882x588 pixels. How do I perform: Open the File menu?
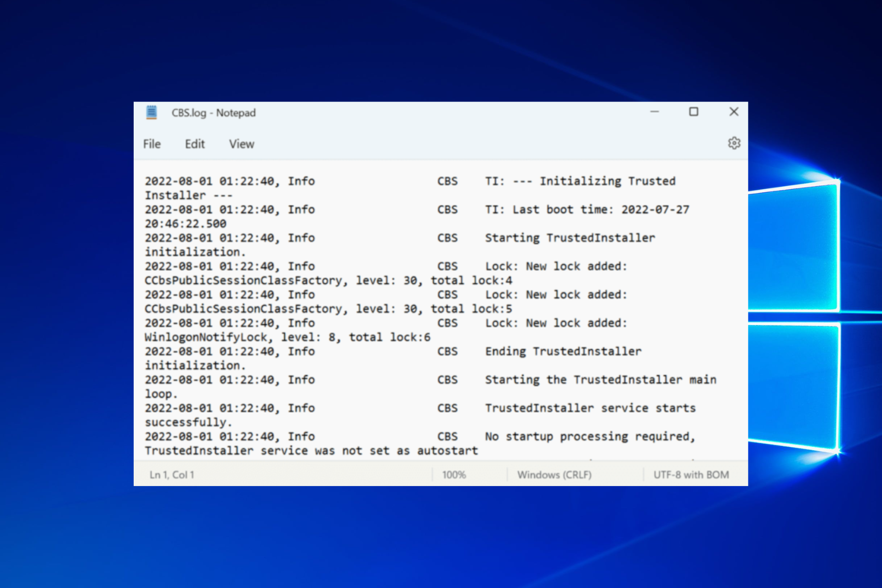152,144
